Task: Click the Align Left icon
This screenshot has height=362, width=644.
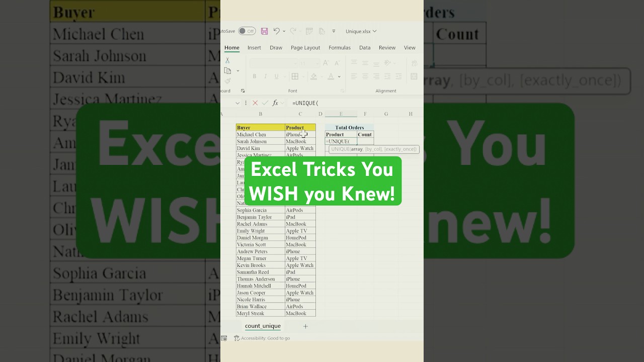Action: [354, 76]
